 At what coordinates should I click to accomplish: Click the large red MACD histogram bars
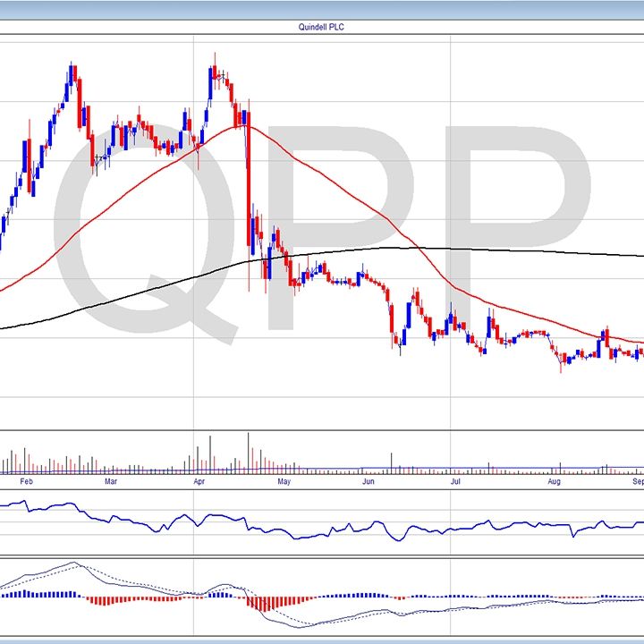tap(264, 604)
